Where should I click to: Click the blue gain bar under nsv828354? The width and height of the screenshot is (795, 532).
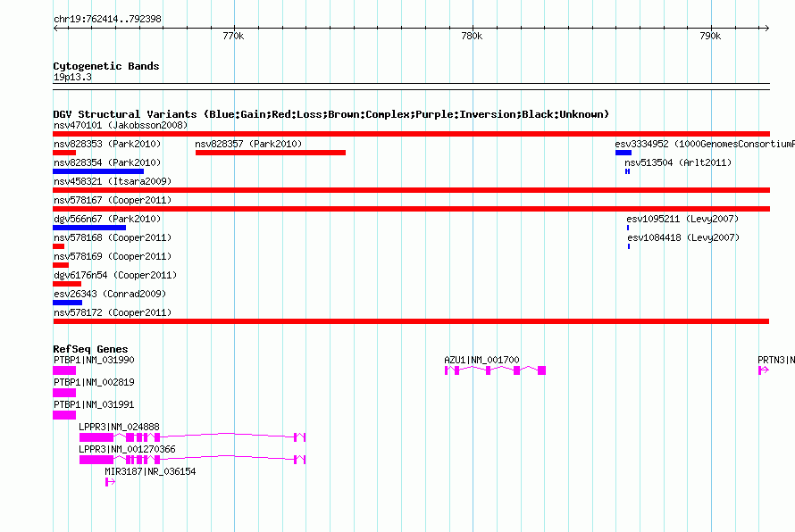click(x=98, y=171)
